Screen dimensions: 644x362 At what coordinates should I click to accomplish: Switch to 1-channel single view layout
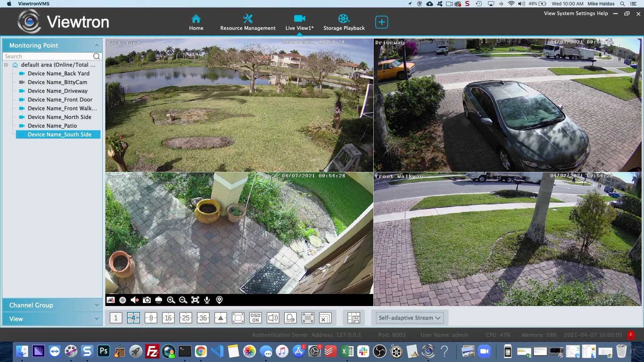click(x=115, y=318)
